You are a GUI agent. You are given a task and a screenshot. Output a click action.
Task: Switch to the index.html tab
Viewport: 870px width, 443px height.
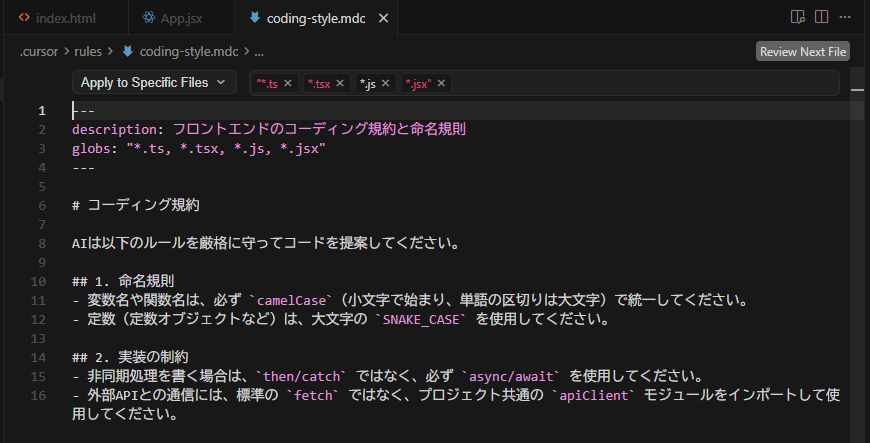65,18
